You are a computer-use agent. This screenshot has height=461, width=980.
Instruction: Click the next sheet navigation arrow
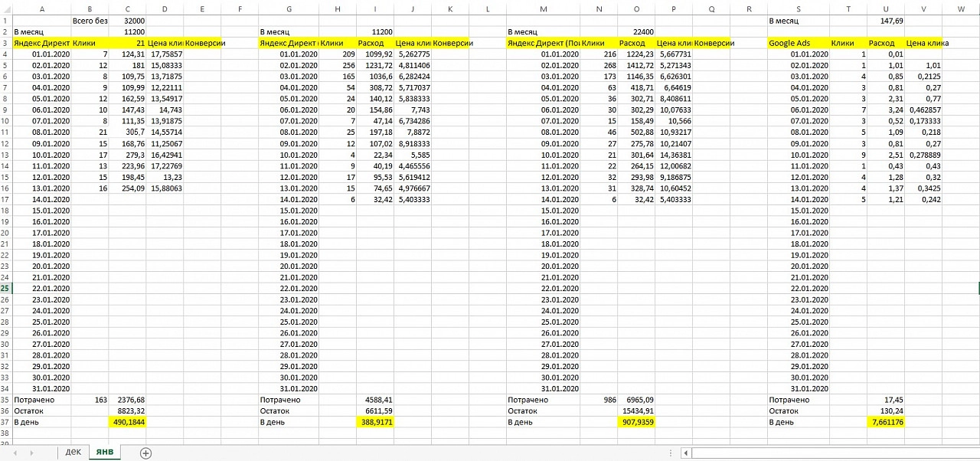coord(31,453)
